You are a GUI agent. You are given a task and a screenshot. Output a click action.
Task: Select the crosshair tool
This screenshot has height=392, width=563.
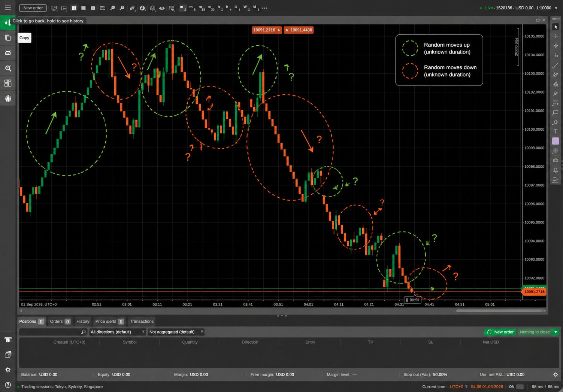pyautogui.click(x=556, y=36)
